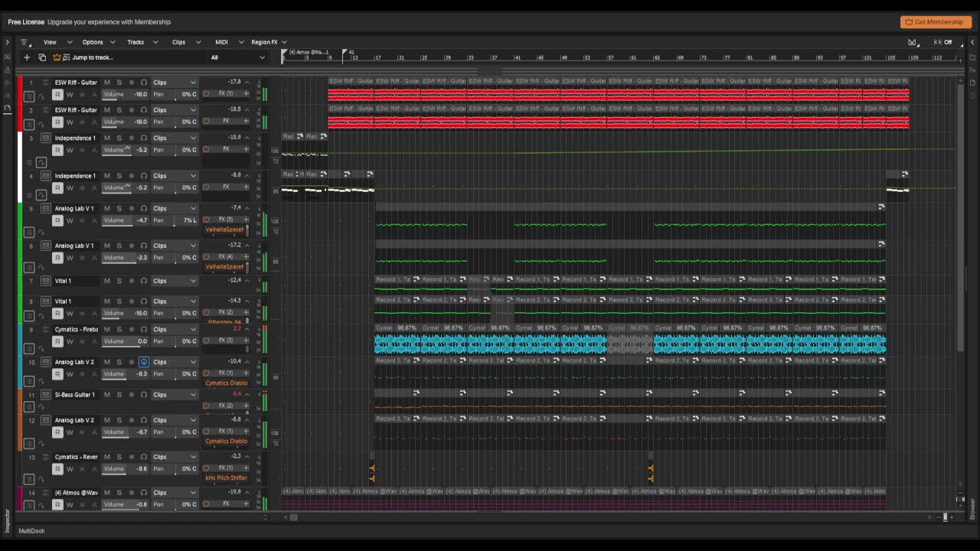980x551 pixels.
Task: Open the FX (3) rack on track 9
Action: [225, 341]
